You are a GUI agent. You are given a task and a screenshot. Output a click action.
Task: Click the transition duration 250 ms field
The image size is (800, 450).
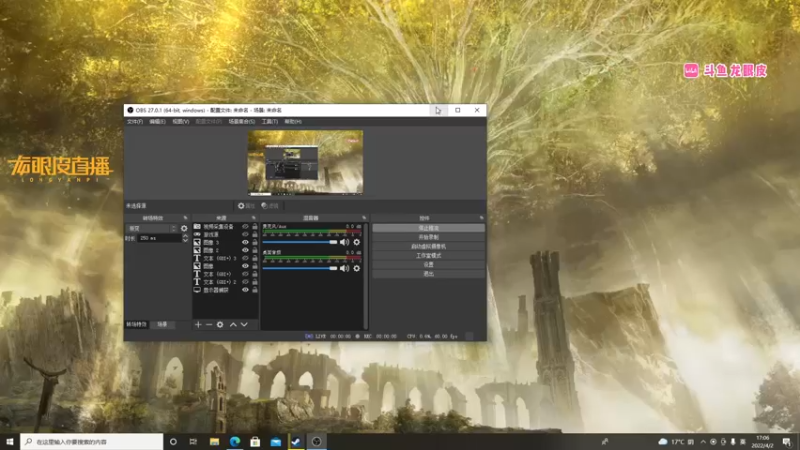click(x=159, y=238)
